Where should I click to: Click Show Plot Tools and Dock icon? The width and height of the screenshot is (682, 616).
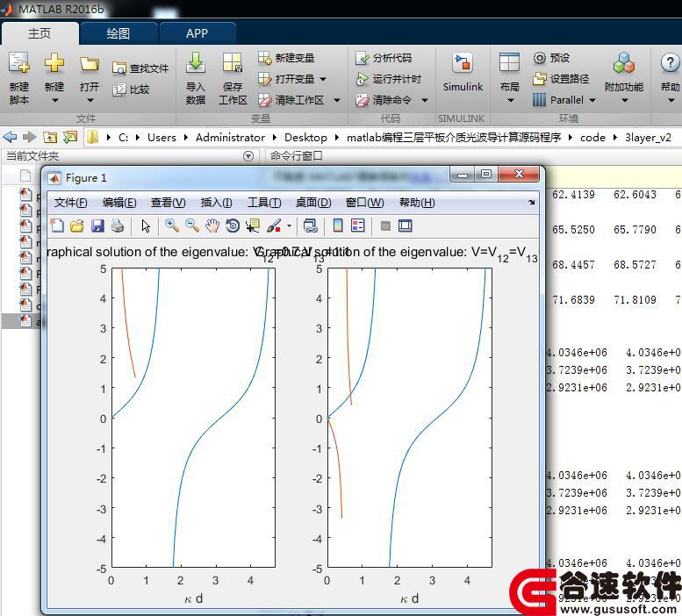405,226
